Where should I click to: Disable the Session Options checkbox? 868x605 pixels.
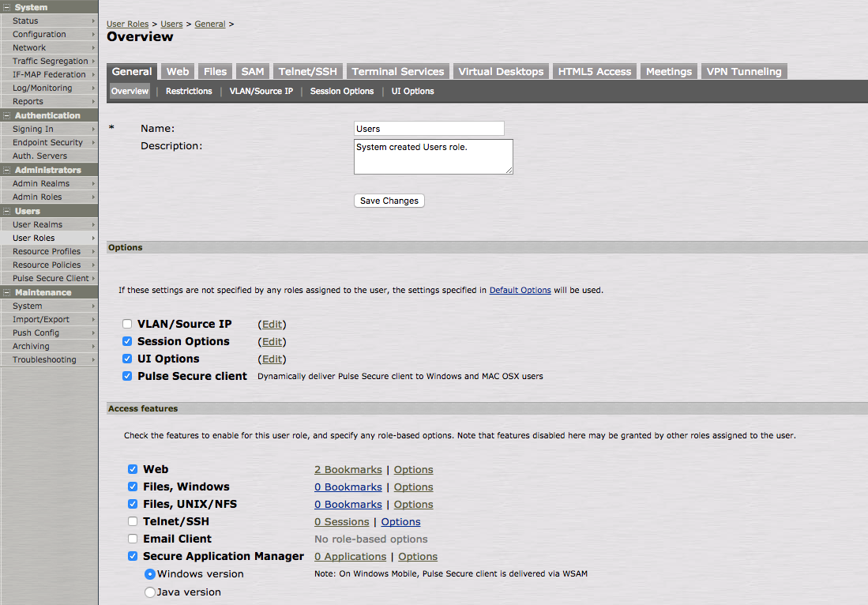pyautogui.click(x=127, y=341)
